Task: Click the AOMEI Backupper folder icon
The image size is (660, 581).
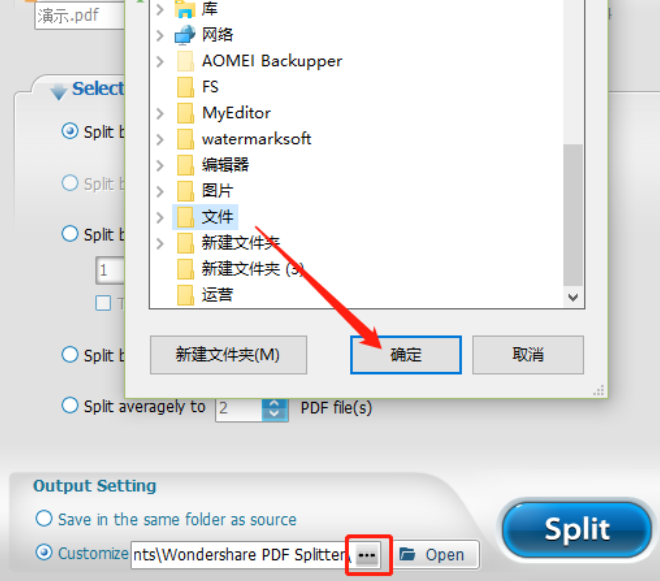Action: [185, 61]
